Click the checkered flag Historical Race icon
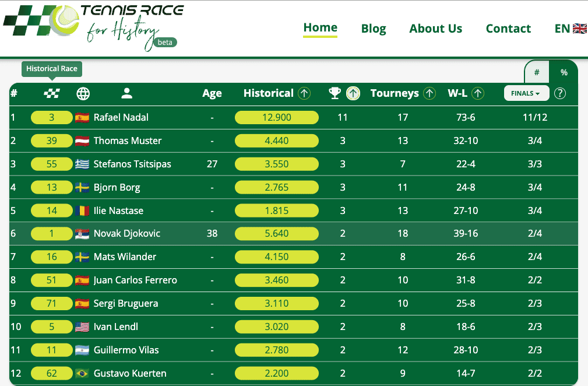The width and height of the screenshot is (588, 386). [52, 93]
